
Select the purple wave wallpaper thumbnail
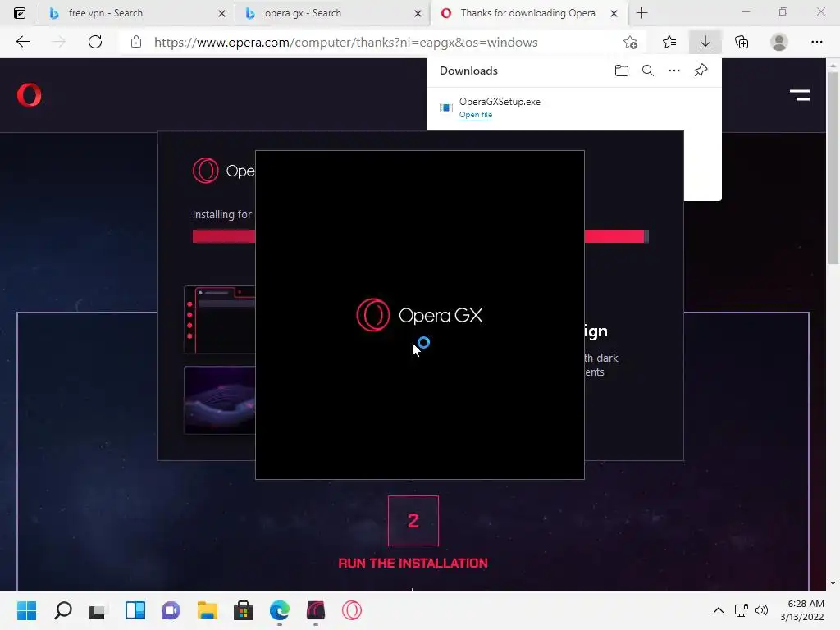(220, 400)
